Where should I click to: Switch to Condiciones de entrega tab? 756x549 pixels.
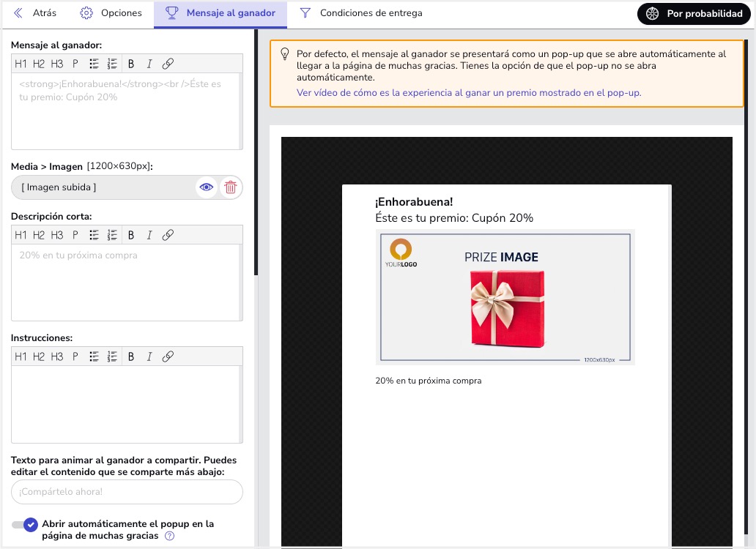tap(361, 13)
